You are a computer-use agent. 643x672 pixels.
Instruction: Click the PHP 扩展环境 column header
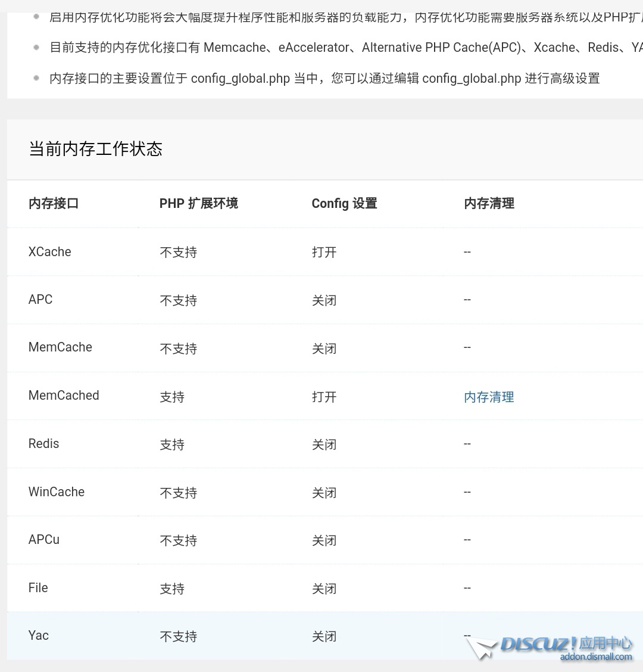(198, 203)
